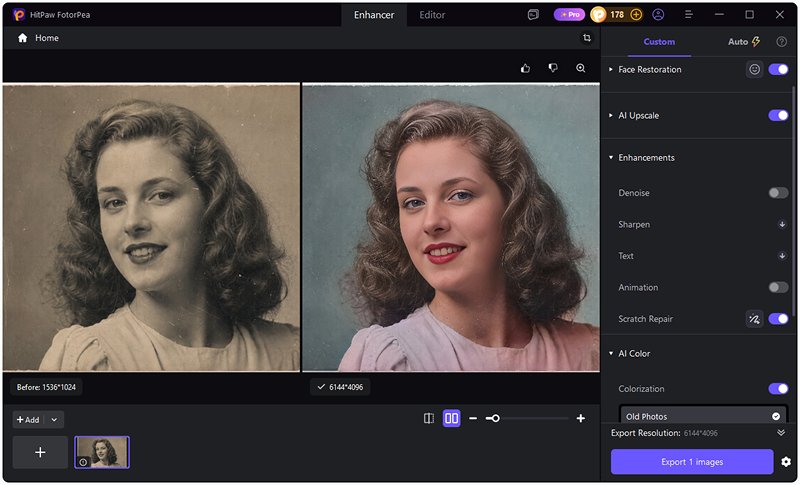The width and height of the screenshot is (800, 485).
Task: Select the Custom tab
Action: pyautogui.click(x=659, y=42)
